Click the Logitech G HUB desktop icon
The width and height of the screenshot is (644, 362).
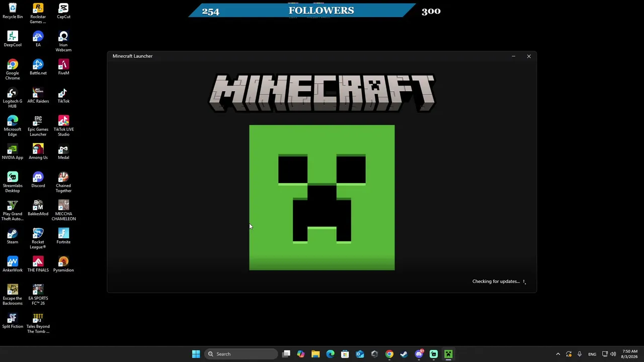[13, 98]
